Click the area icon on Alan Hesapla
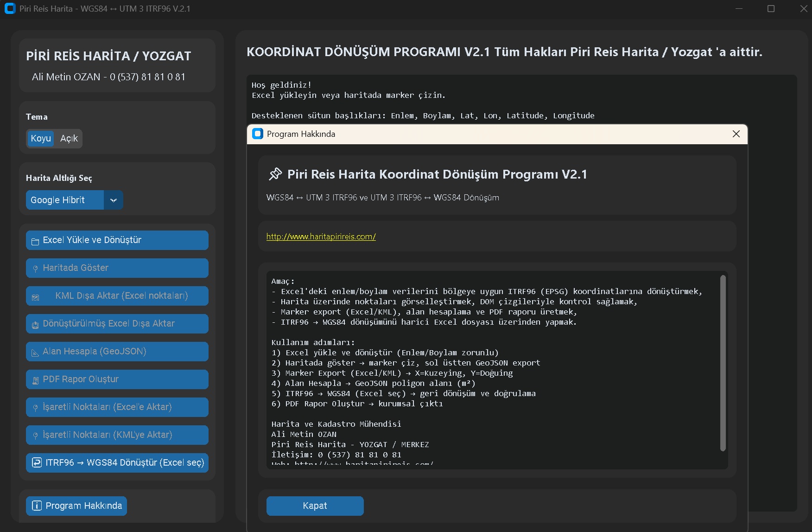This screenshot has height=532, width=812. click(x=35, y=353)
